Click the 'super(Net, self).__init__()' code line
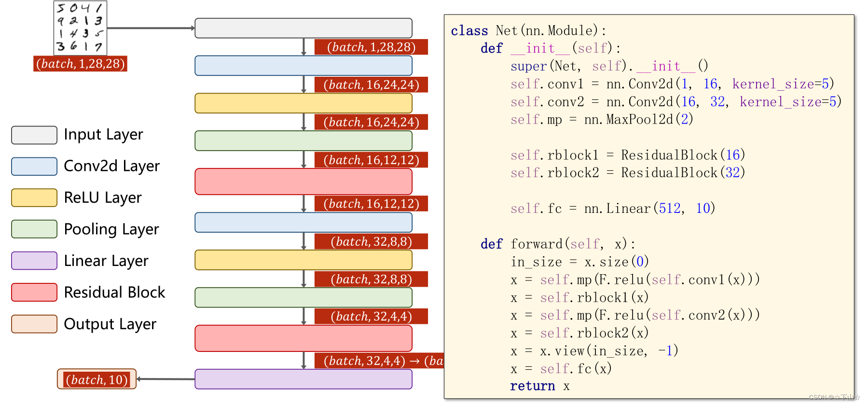This screenshot has width=868, height=405. (609, 67)
